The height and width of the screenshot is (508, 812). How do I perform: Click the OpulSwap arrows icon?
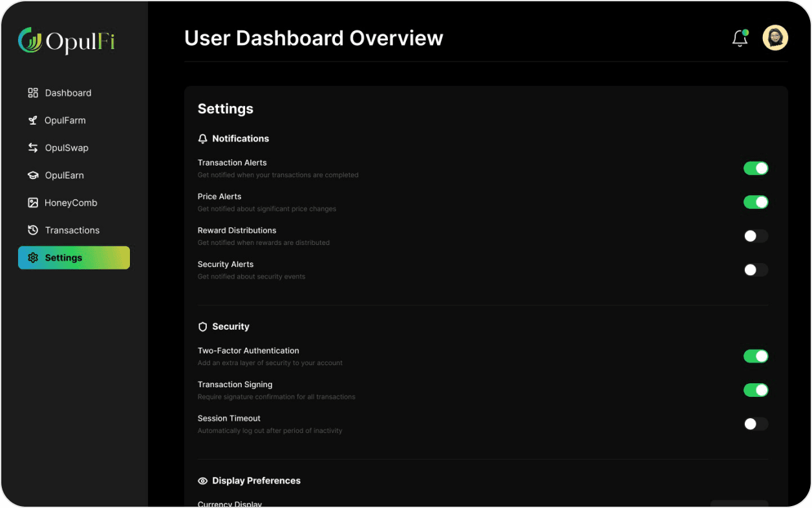point(33,147)
